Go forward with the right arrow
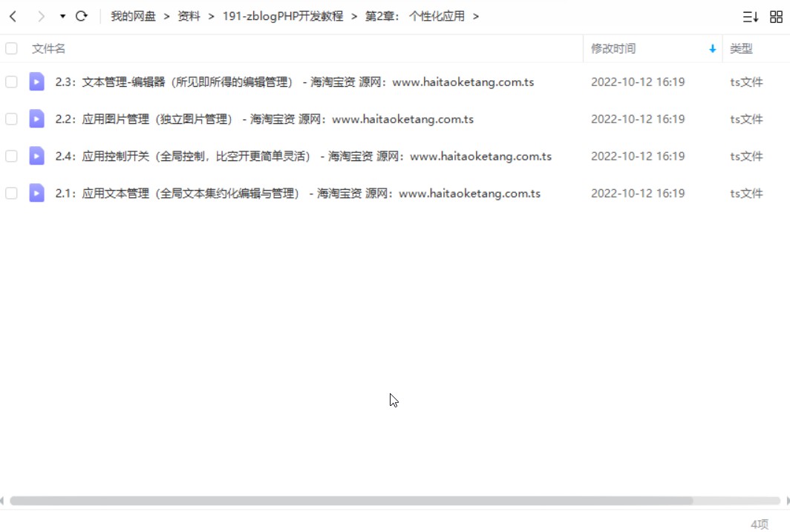This screenshot has height=532, width=790. click(x=42, y=16)
